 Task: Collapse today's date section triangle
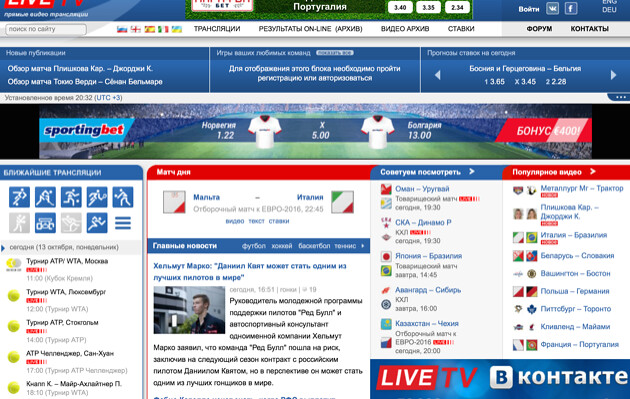click(3, 248)
